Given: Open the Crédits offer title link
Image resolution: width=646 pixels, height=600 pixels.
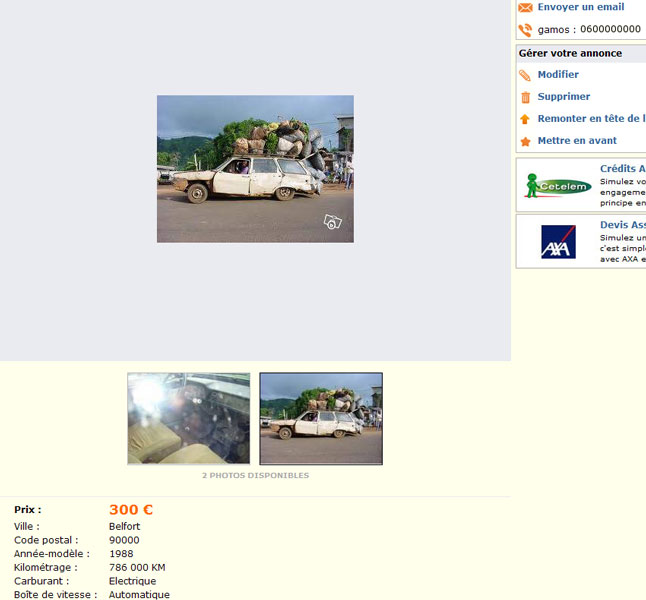Looking at the screenshot, I should coord(622,169).
